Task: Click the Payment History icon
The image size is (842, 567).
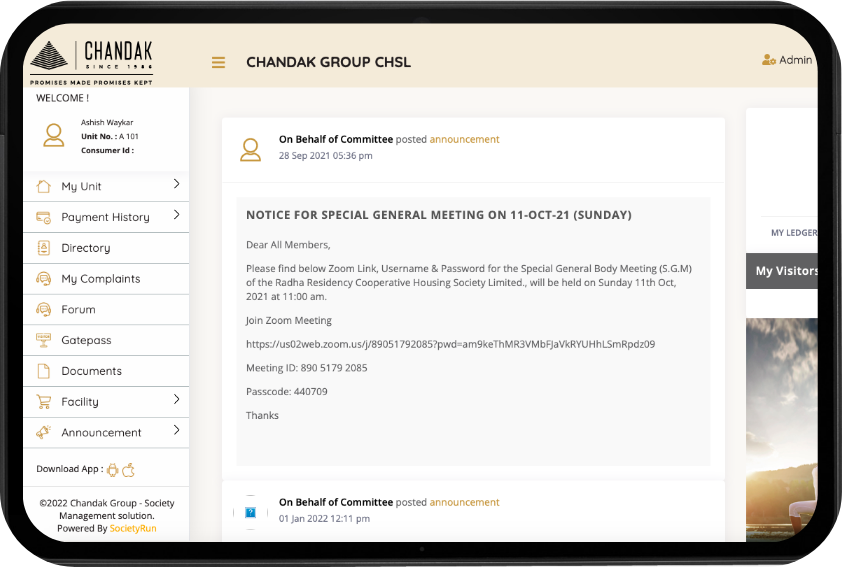Action: [43, 217]
